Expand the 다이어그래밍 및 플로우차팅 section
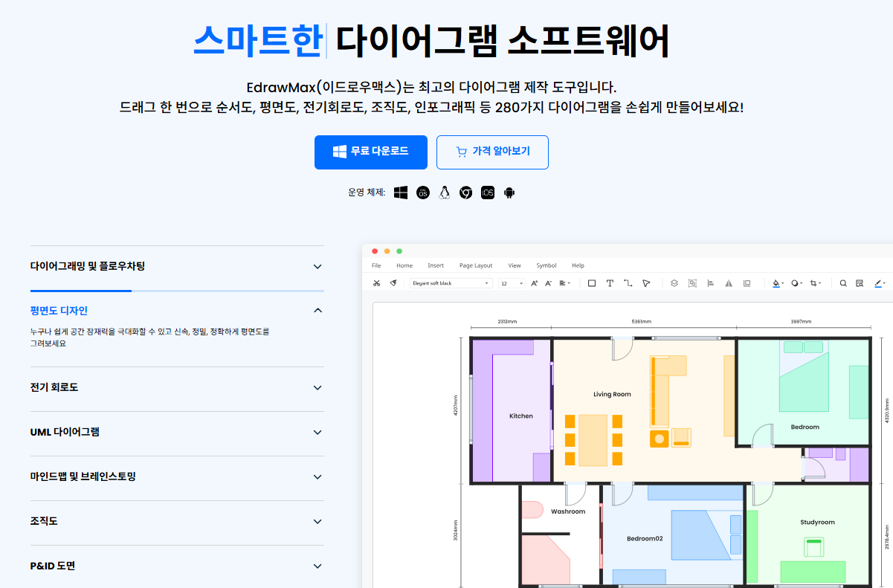The width and height of the screenshot is (893, 588). [x=177, y=266]
